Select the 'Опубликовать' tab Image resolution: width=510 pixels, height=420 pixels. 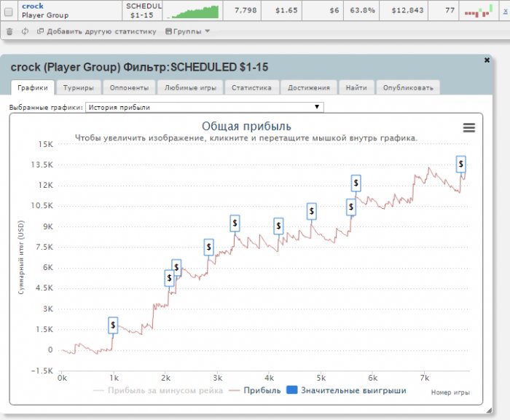pyautogui.click(x=408, y=88)
